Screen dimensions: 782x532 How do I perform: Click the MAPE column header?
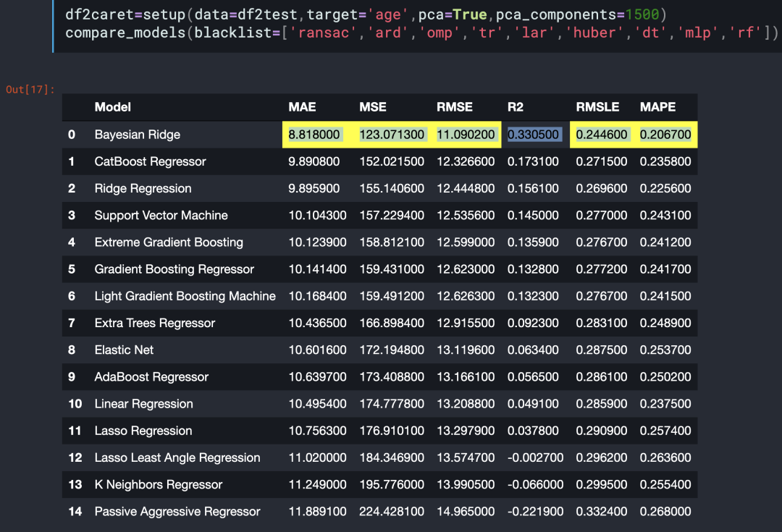coord(657,107)
